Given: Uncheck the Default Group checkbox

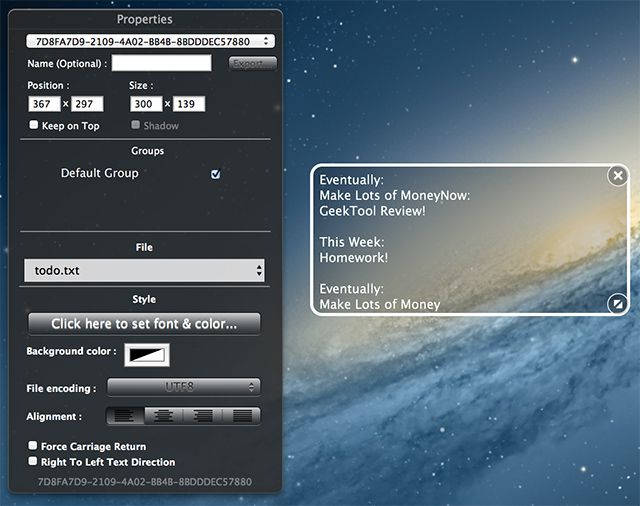Looking at the screenshot, I should [216, 174].
